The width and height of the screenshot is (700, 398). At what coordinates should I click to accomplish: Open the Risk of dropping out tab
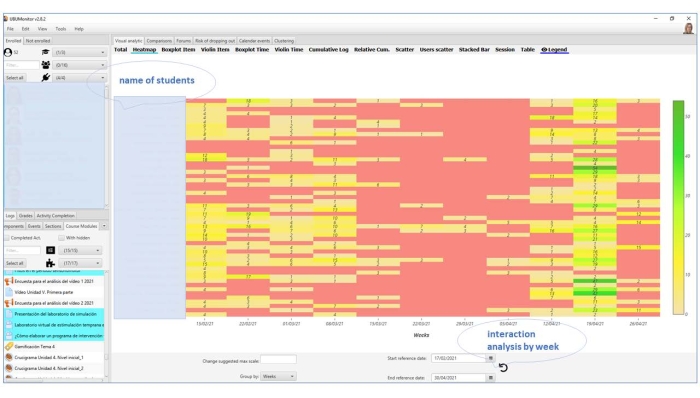click(x=215, y=41)
